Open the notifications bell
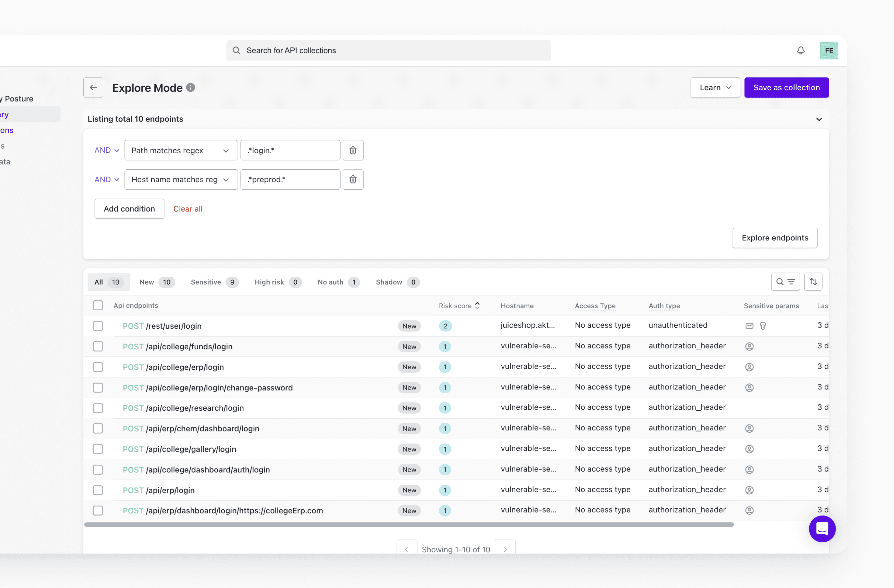This screenshot has width=894, height=588. pos(800,50)
